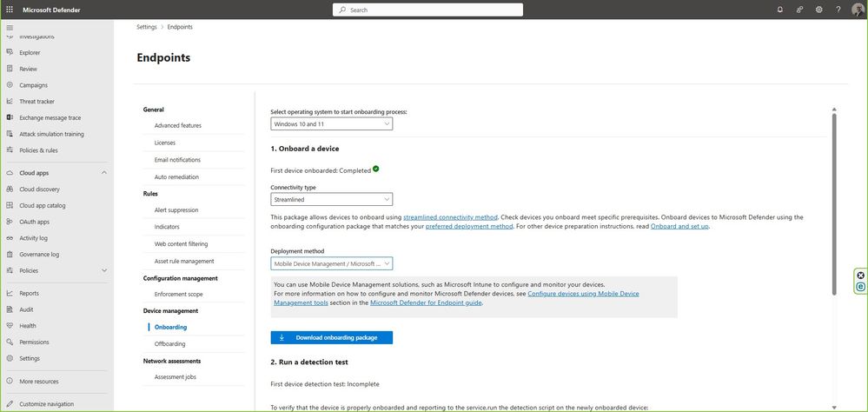The image size is (868, 412).
Task: Open the app launcher waffle icon
Action: click(10, 10)
